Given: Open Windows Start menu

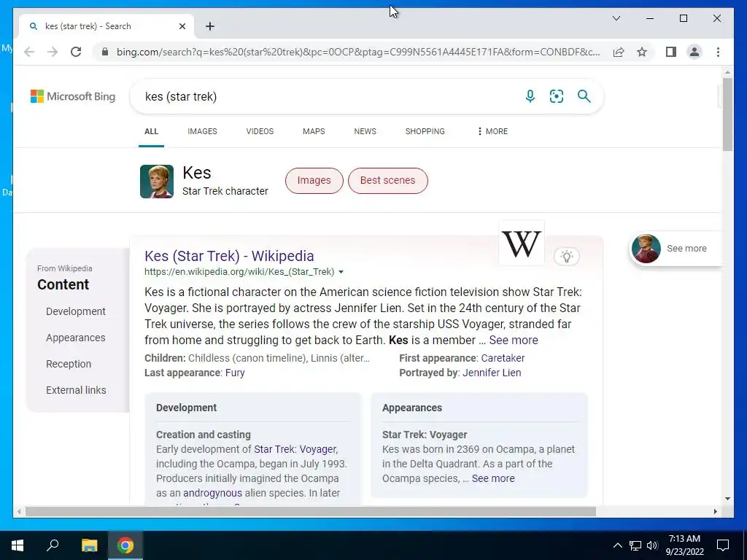Looking at the screenshot, I should tap(18, 545).
